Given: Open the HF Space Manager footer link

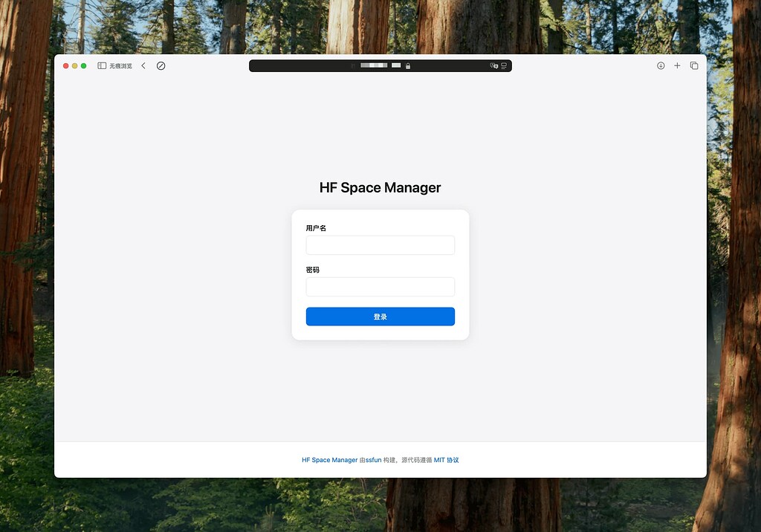Looking at the screenshot, I should pyautogui.click(x=329, y=460).
